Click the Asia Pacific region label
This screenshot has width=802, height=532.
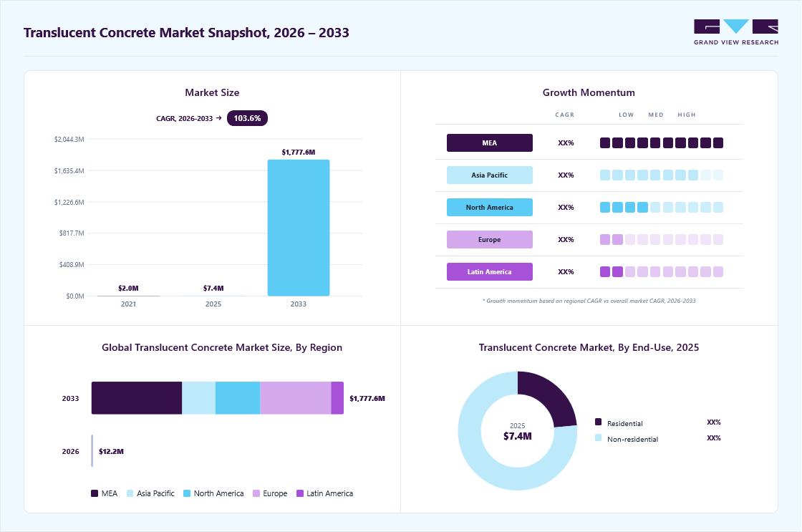[x=490, y=175]
